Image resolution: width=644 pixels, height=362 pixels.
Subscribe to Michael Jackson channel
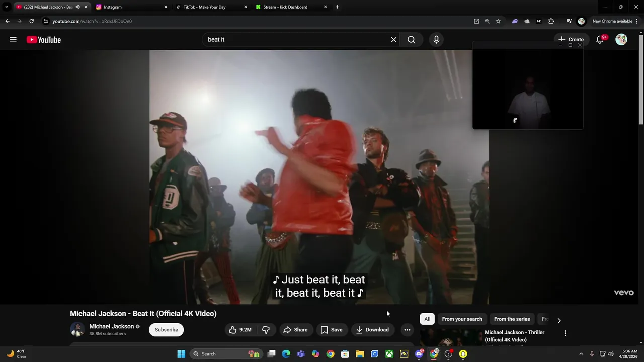(x=167, y=330)
